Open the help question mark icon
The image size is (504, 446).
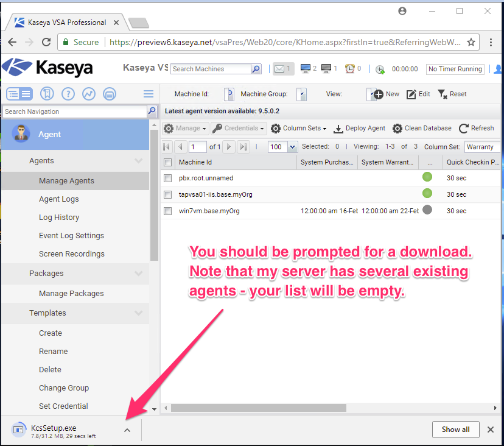pyautogui.click(x=68, y=94)
